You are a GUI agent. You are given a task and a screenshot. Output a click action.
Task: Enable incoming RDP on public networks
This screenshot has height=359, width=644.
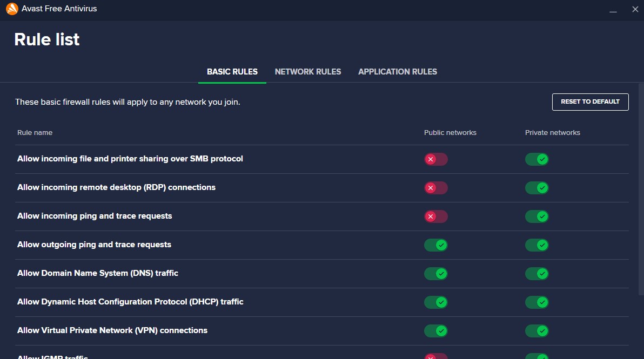coord(436,188)
